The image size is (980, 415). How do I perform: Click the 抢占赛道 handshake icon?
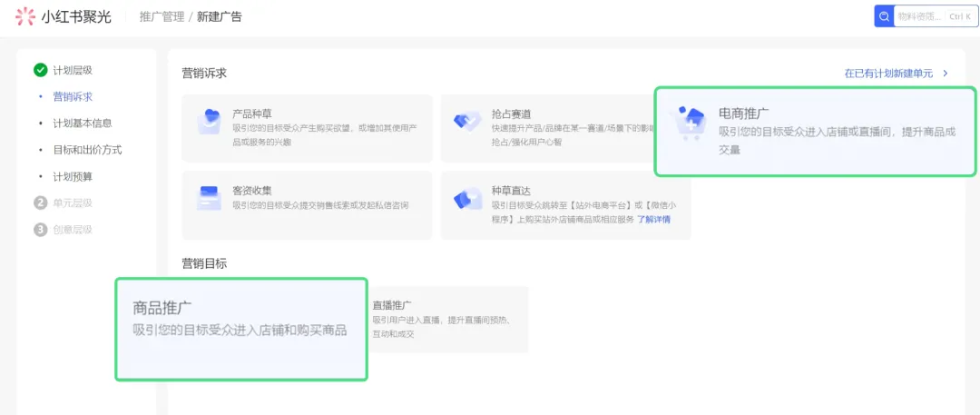coord(467,121)
